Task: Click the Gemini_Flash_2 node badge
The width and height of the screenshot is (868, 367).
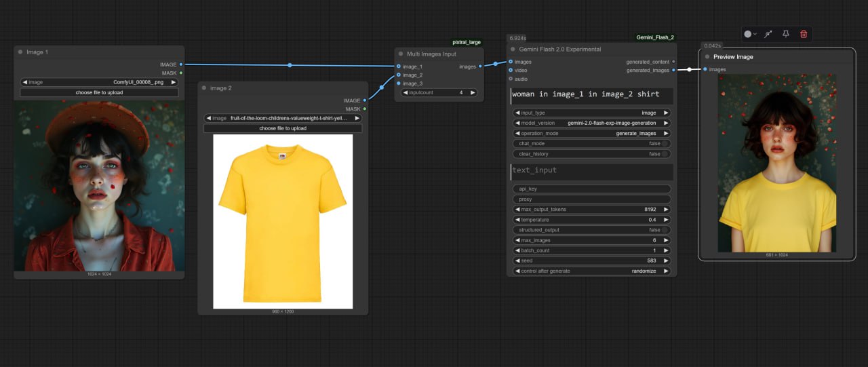Action: [655, 37]
